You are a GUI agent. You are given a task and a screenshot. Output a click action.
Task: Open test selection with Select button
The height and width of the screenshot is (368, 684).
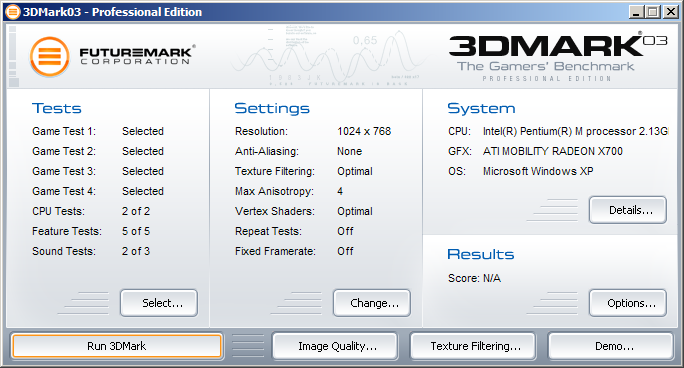pos(159,303)
